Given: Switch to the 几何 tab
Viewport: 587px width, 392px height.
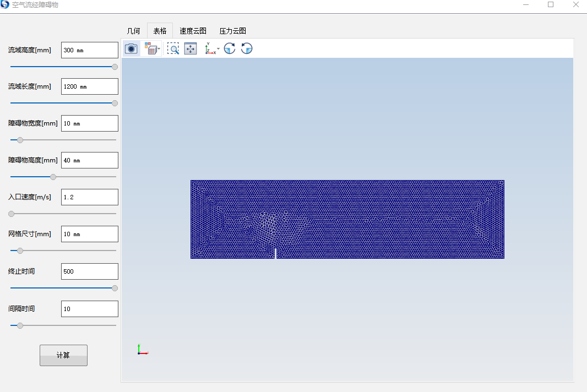Looking at the screenshot, I should click(x=134, y=31).
